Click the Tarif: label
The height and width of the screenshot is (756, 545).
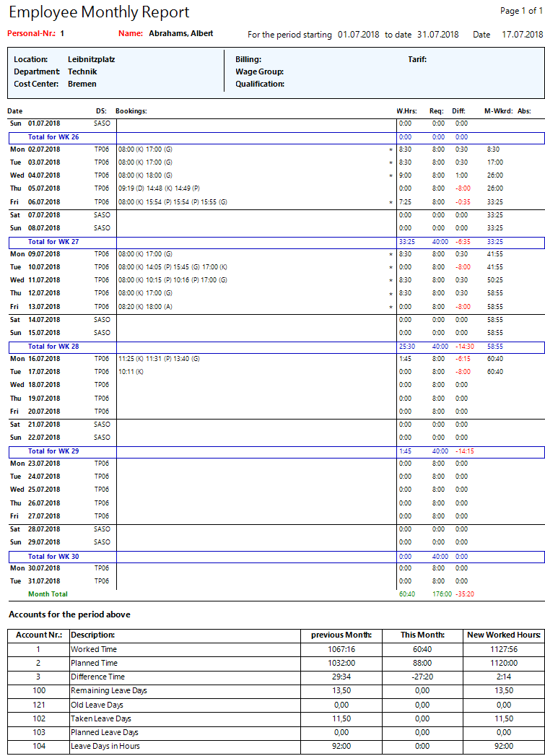click(x=417, y=59)
